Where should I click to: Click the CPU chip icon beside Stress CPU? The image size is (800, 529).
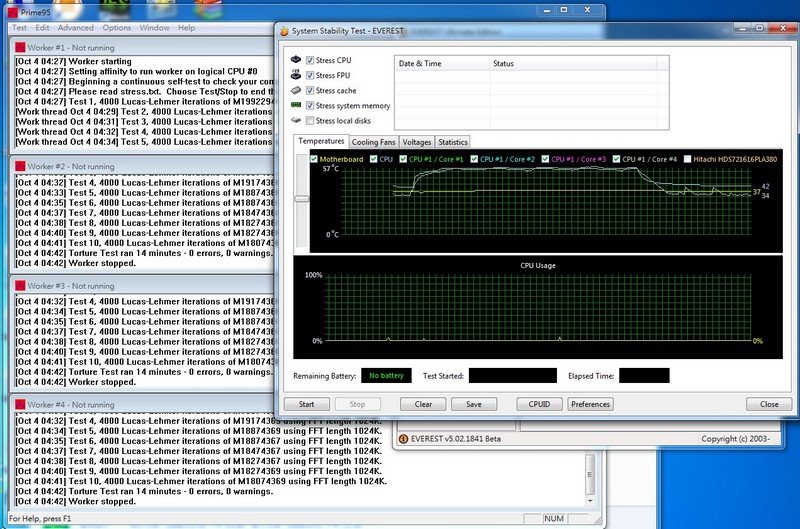coord(296,60)
